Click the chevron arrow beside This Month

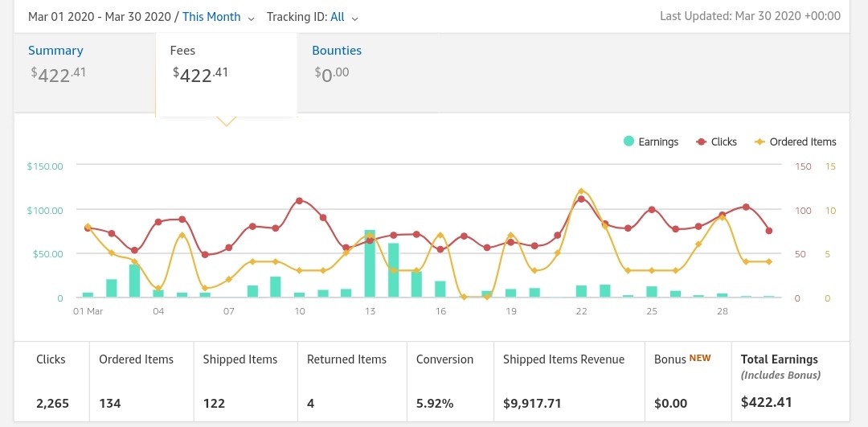[x=252, y=18]
